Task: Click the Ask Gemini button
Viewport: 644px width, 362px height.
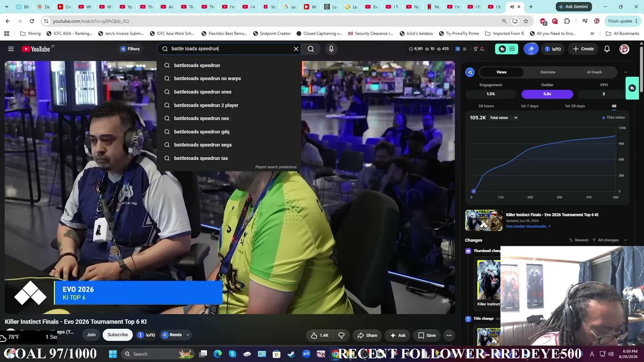Action: click(x=573, y=7)
